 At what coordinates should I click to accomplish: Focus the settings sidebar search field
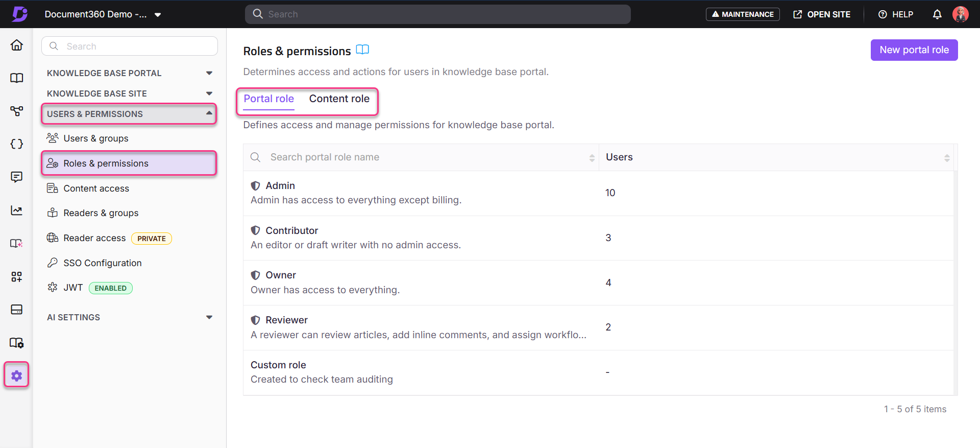click(130, 46)
